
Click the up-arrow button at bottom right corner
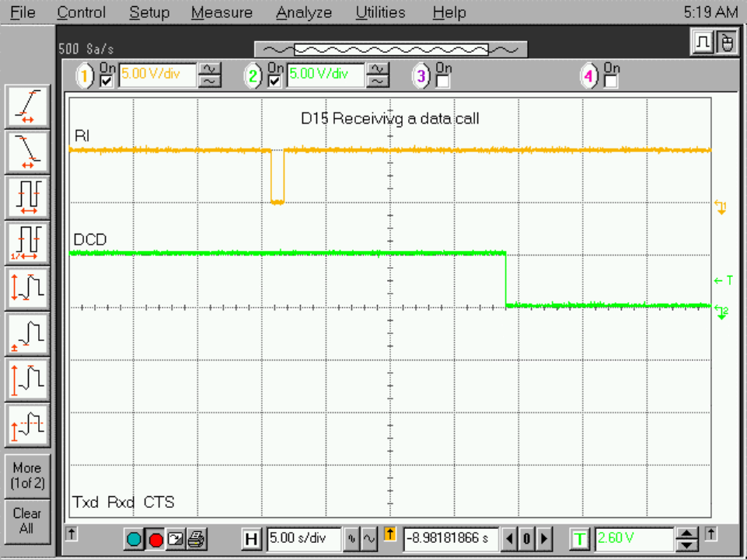710,534
